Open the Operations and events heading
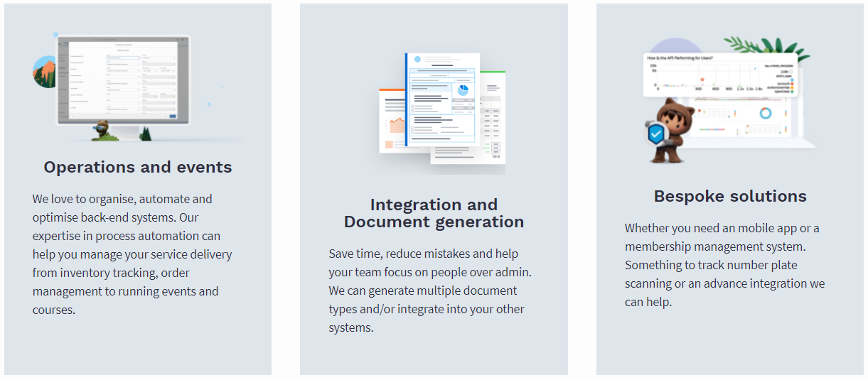This screenshot has height=380, width=868. pyautogui.click(x=138, y=168)
